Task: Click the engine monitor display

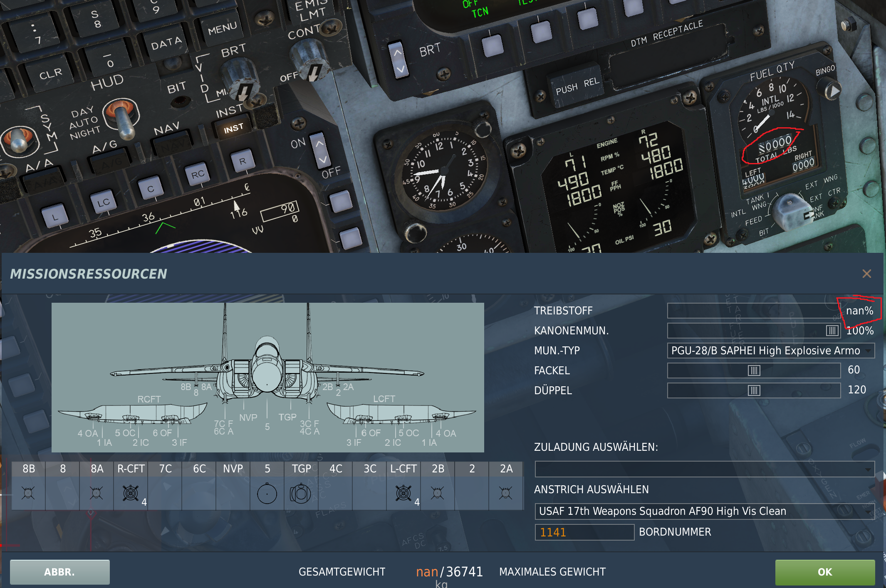Action: pos(620,189)
